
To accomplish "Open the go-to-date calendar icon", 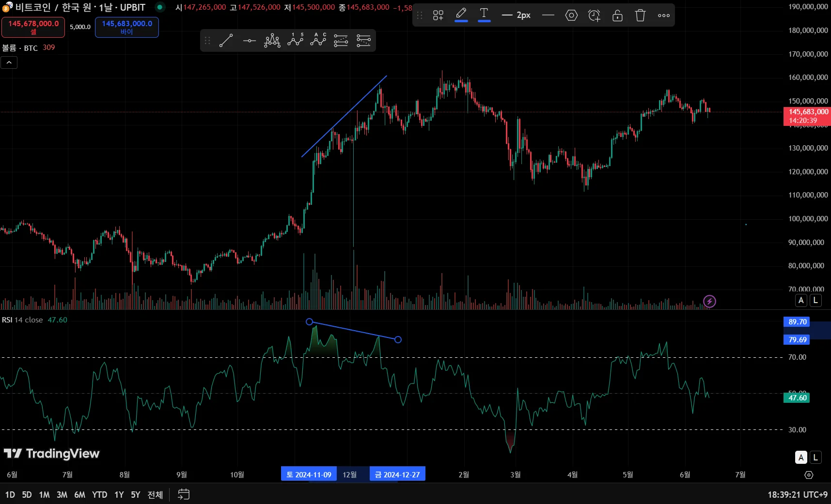I will 184,494.
